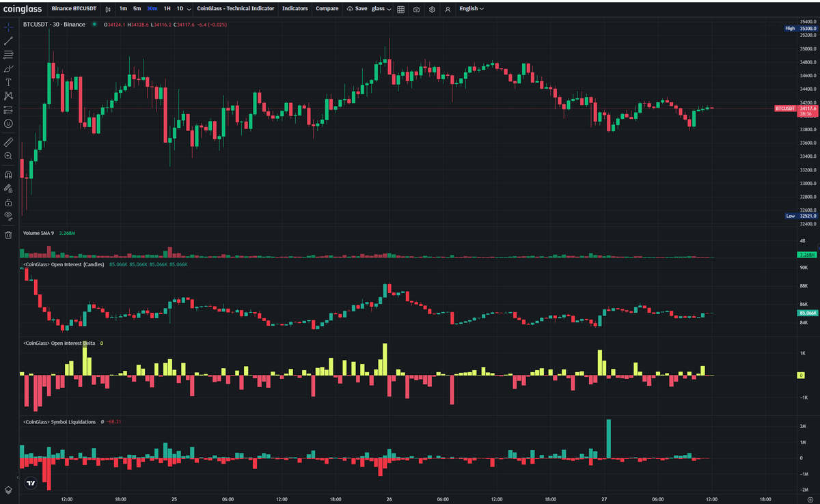The image size is (820, 504).
Task: Open CoinGlass - Technical Indicator menu
Action: [235, 9]
